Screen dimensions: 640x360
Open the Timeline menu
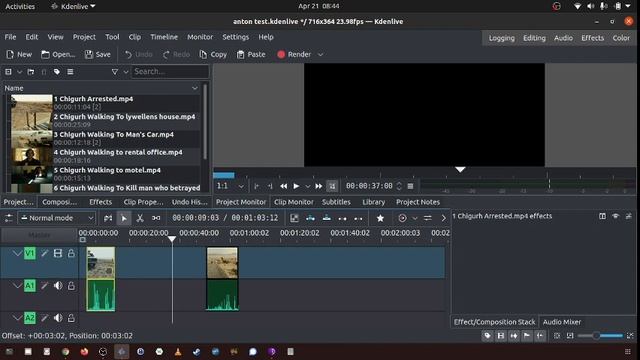coord(164,37)
